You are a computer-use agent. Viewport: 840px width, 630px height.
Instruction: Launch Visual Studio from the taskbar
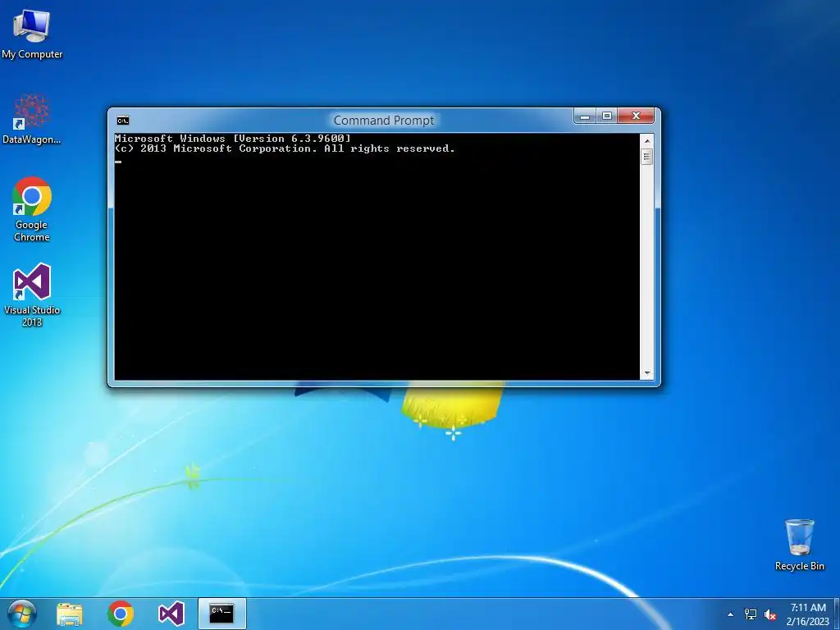[x=171, y=614]
